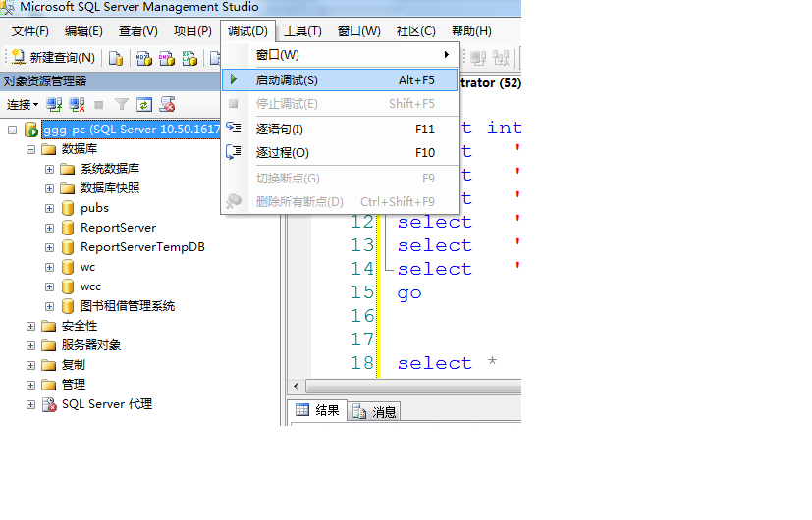This screenshot has height=520, width=812.
Task: Close the open 调试(D) menu
Action: click(x=247, y=31)
